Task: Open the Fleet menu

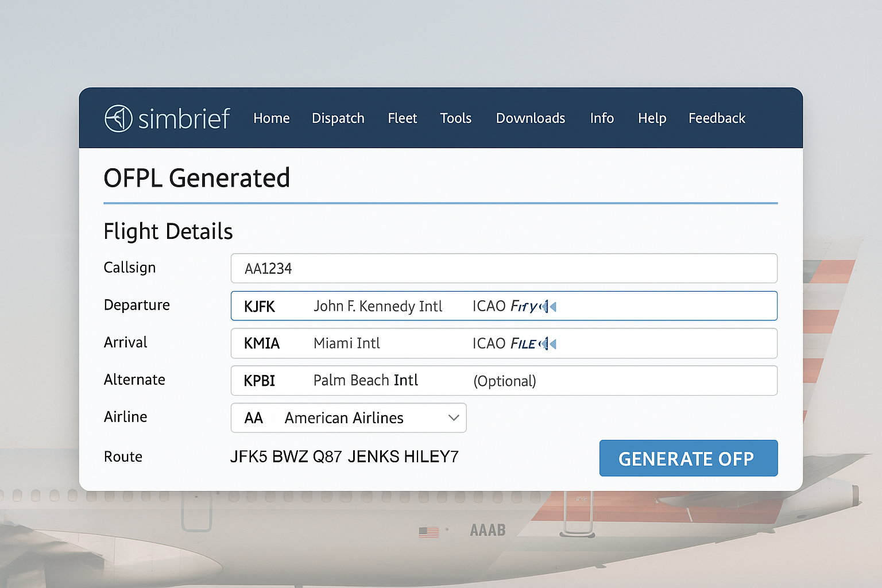Action: tap(403, 118)
